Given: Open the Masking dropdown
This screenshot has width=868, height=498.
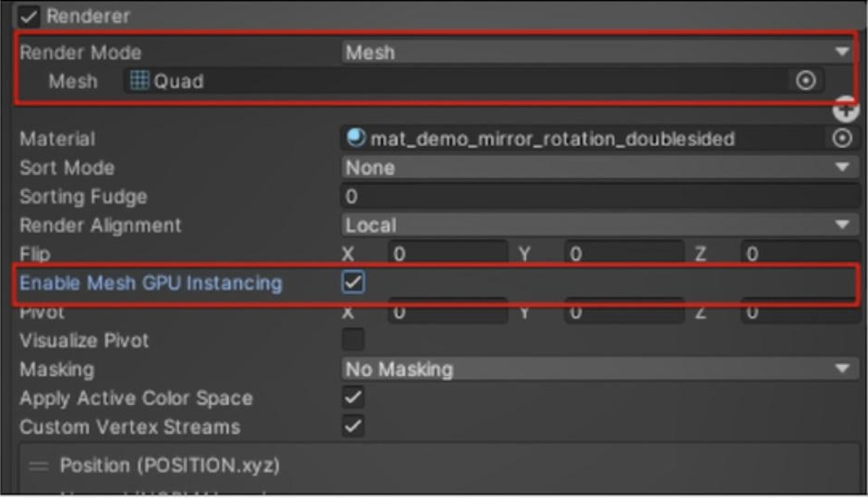Looking at the screenshot, I should click(x=597, y=369).
